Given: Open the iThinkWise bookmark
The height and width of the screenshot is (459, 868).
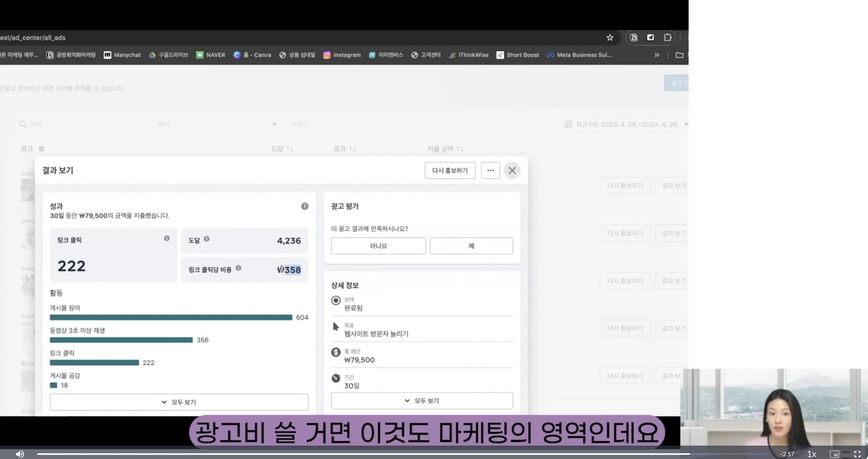Looking at the screenshot, I should coord(468,55).
